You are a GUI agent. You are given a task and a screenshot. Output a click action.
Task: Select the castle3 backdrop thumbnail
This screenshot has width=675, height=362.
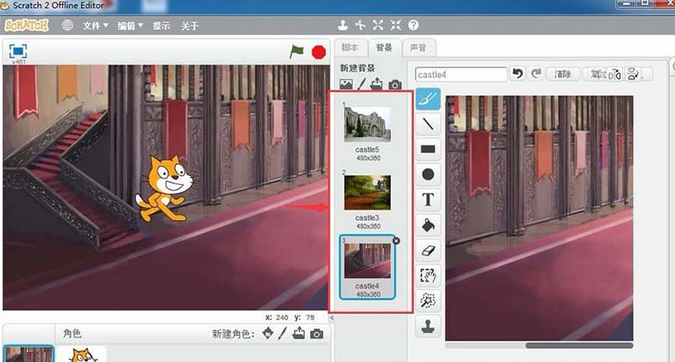[367, 192]
